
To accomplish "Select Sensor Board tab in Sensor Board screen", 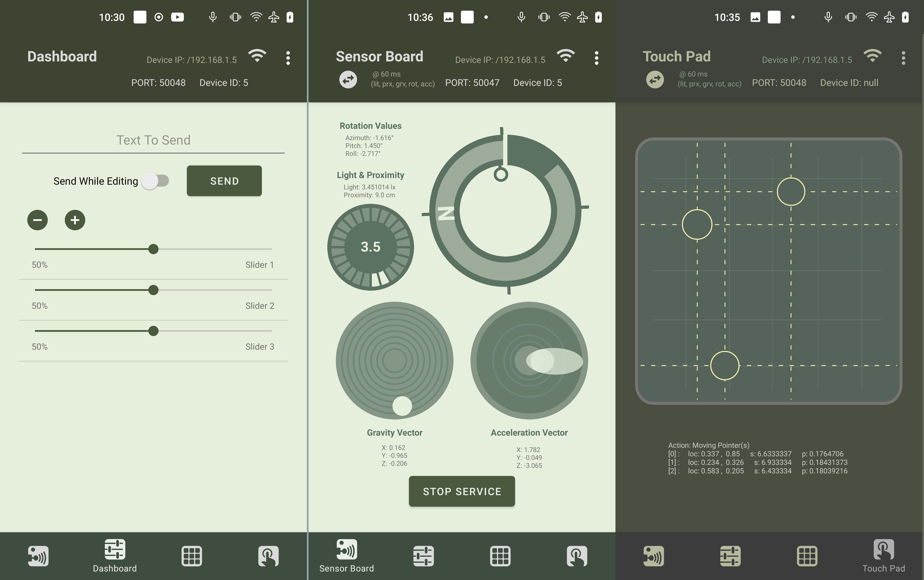I will (346, 556).
